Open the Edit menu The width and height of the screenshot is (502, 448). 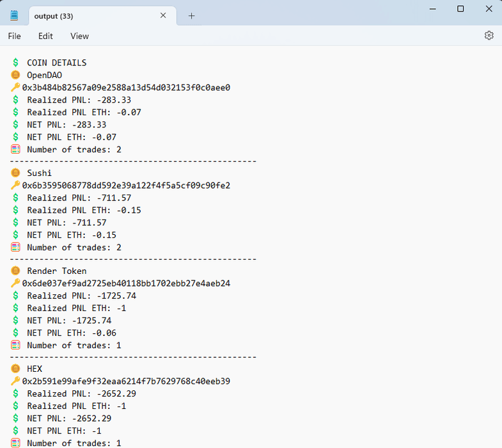click(45, 36)
